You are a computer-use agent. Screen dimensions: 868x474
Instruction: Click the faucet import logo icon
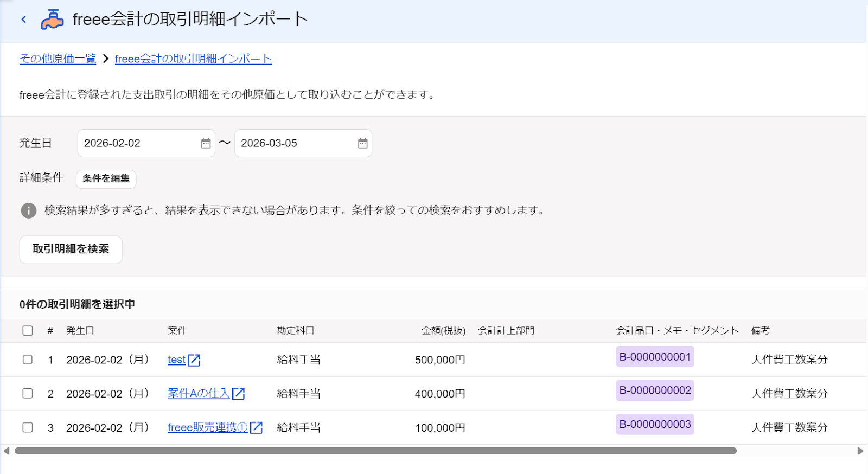52,20
